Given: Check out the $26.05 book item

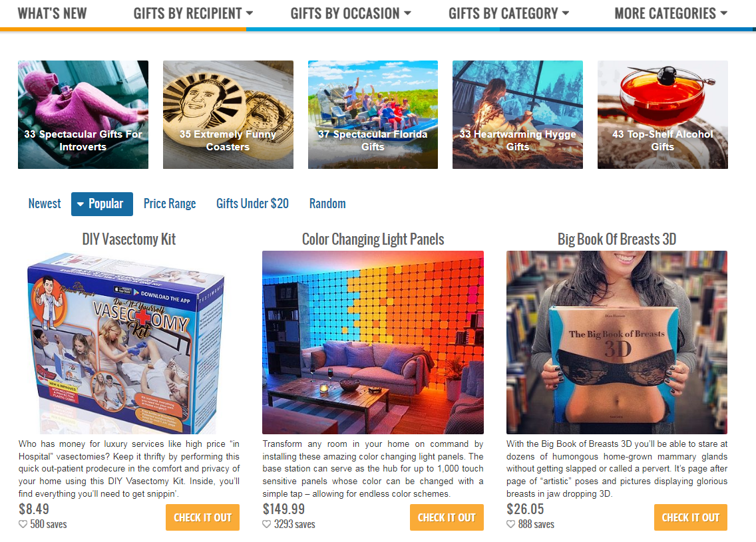Looking at the screenshot, I should 690,517.
